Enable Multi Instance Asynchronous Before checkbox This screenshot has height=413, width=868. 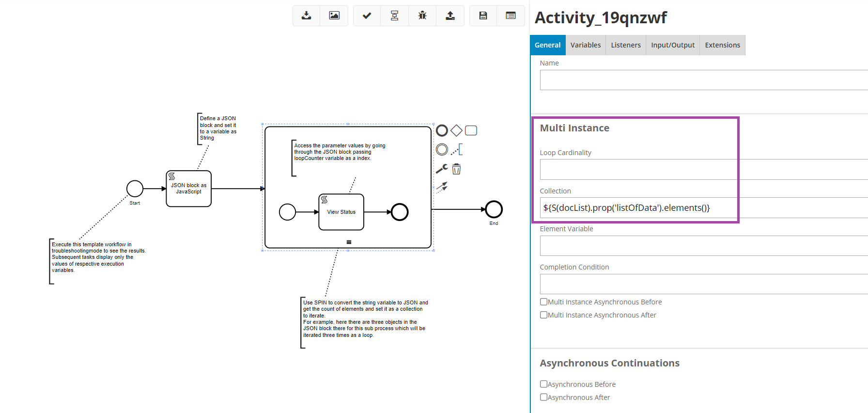click(544, 302)
